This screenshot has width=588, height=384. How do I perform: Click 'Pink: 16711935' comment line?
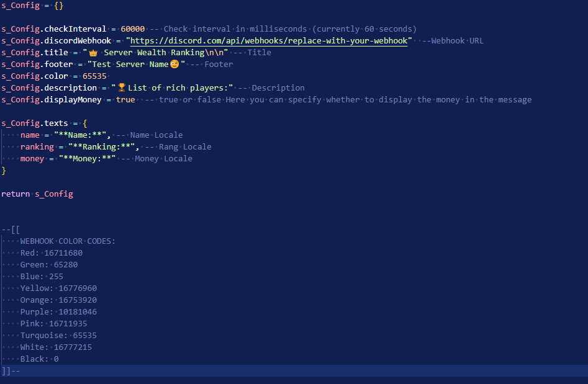point(53,324)
